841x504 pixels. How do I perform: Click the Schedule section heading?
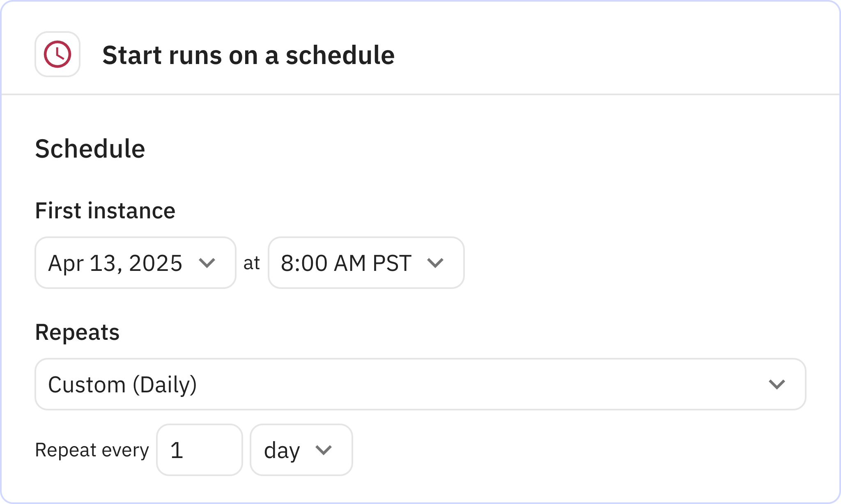90,149
